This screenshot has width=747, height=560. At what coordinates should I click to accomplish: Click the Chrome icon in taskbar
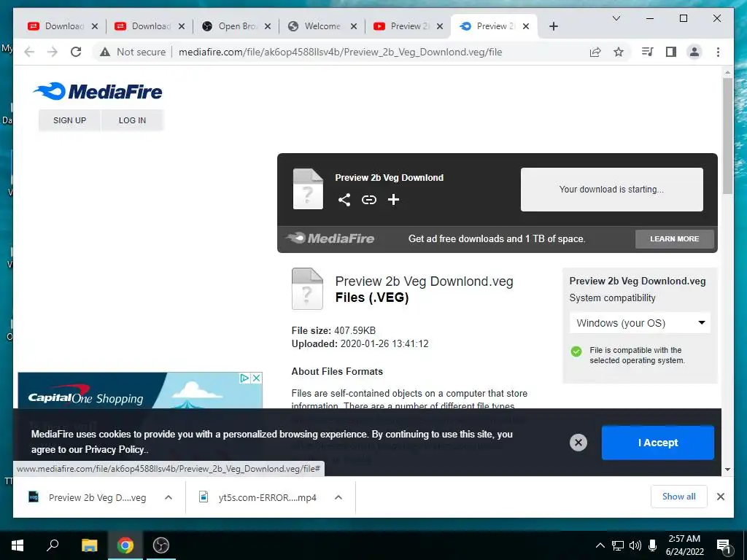click(x=125, y=545)
